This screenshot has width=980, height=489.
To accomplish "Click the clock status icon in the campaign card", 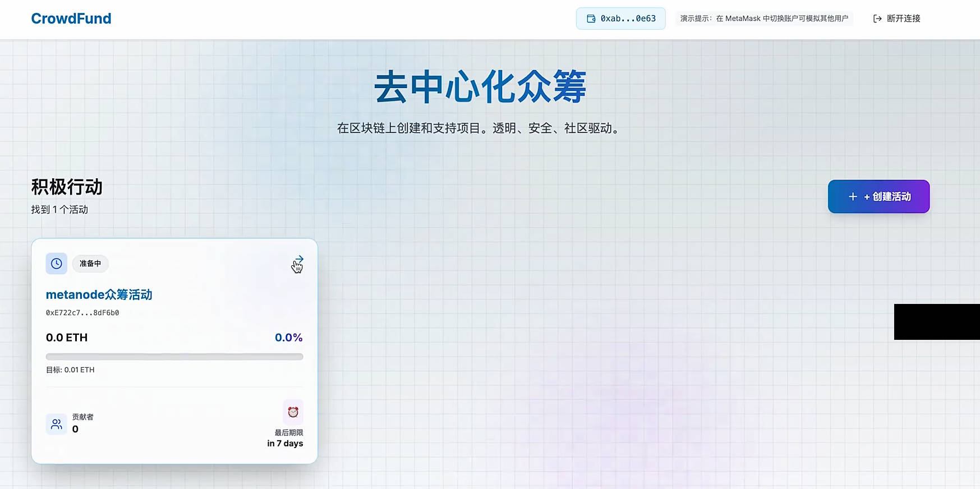I will tap(57, 264).
